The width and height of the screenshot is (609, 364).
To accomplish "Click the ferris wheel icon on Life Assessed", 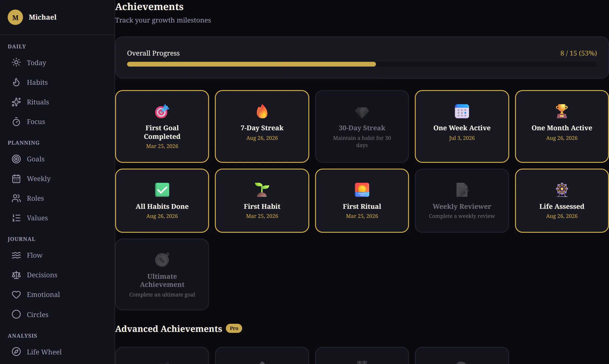I will 562,190.
